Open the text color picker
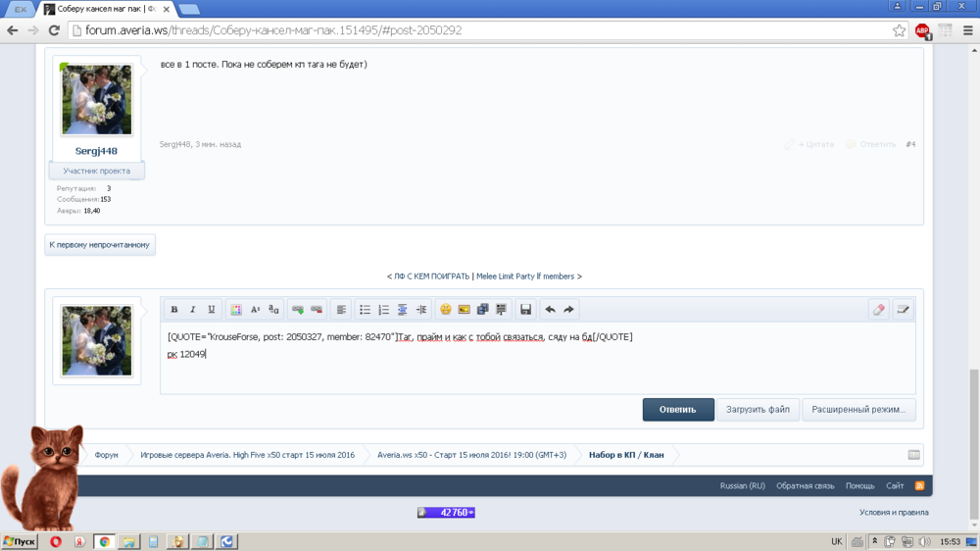 [236, 310]
